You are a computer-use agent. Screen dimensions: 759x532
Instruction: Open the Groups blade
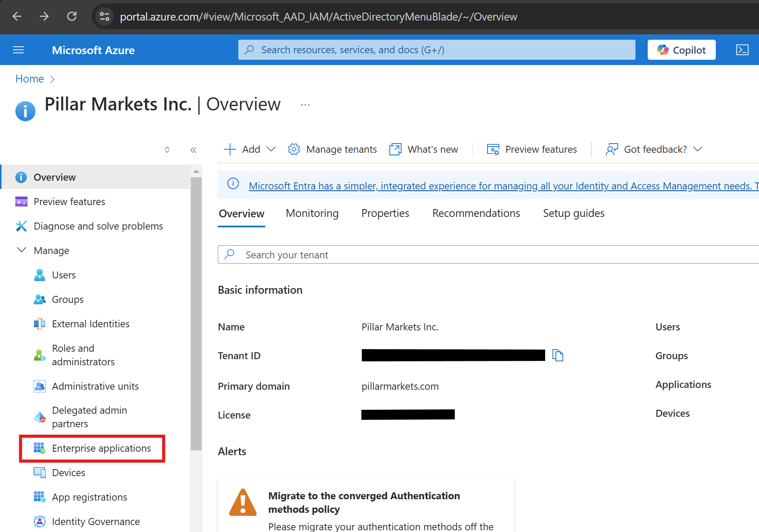point(68,299)
